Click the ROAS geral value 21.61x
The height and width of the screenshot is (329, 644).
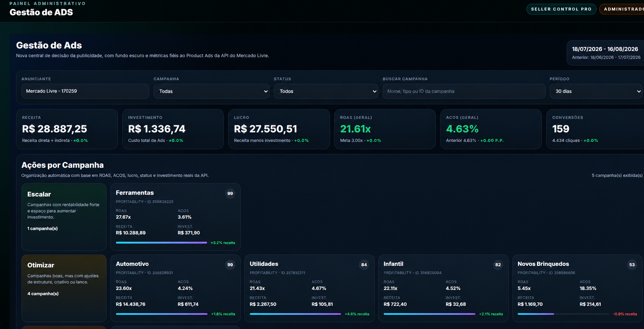(355, 129)
